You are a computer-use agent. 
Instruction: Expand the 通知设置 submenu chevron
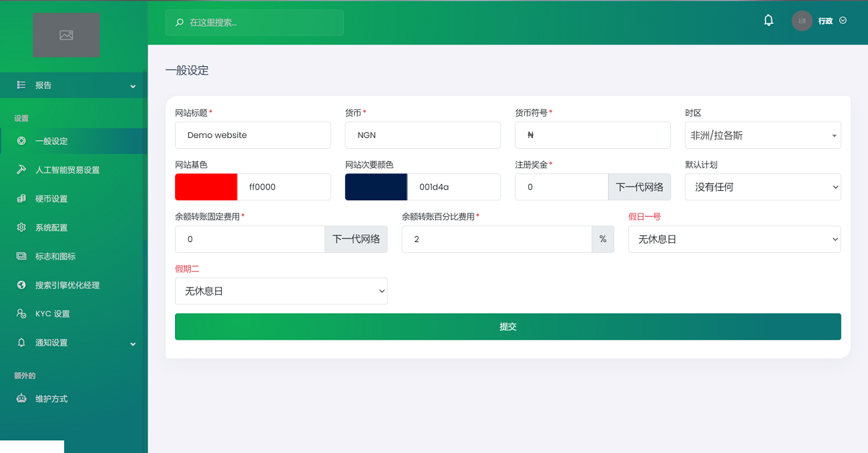click(133, 344)
